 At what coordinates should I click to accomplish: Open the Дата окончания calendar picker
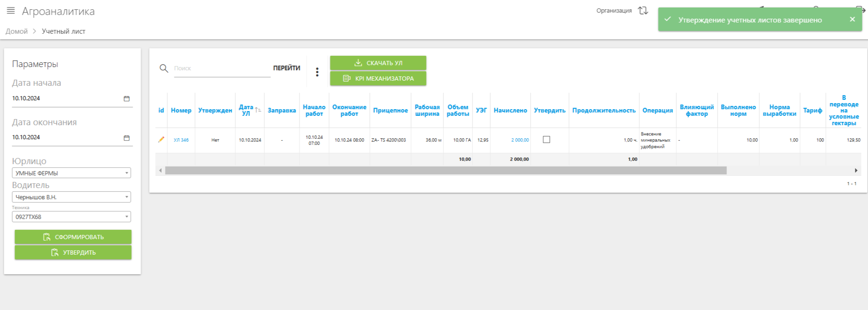pos(127,138)
